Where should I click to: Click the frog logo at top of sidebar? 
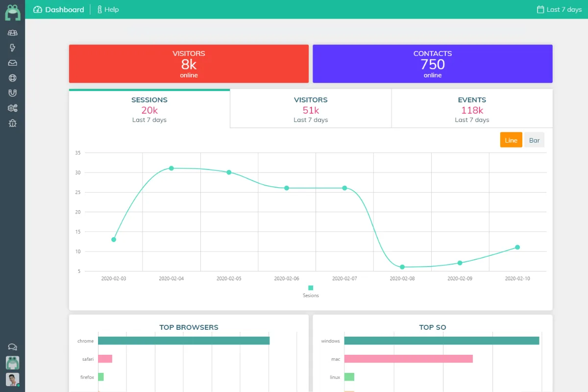pyautogui.click(x=13, y=13)
